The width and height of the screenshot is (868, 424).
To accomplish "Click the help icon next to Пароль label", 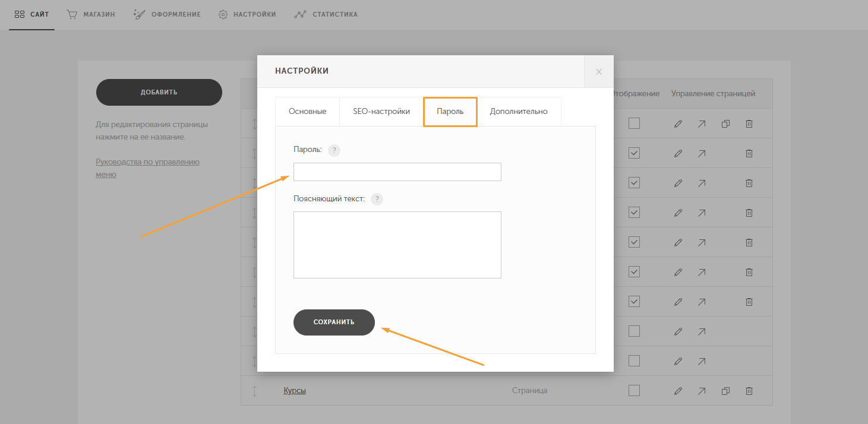I will coord(334,150).
